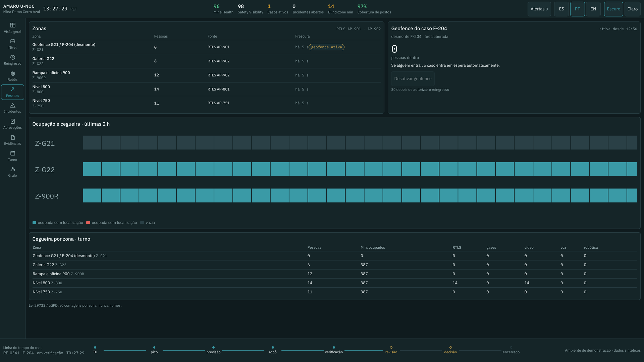Viewport: 644px width, 362px height.
Task: Switch language to ES
Action: click(561, 9)
